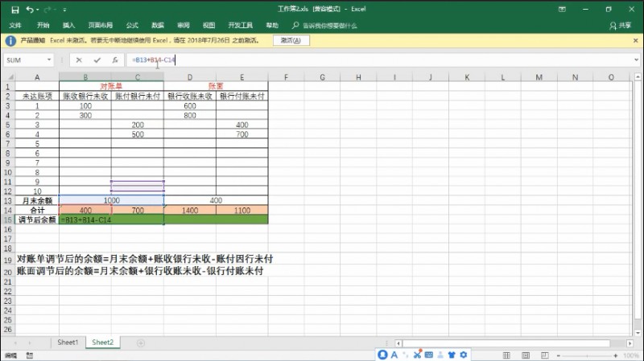Switch to Normal view in status bar
Viewport: 644px width, 361px height.
point(506,355)
